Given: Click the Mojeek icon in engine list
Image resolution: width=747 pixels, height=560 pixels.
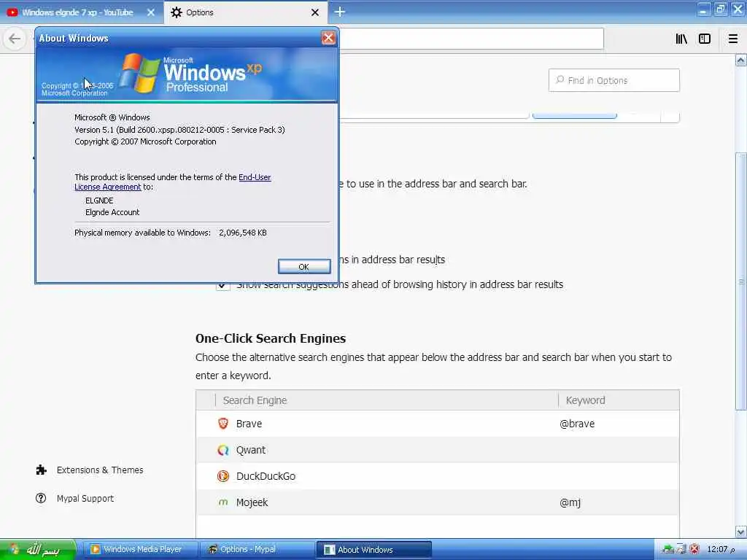Looking at the screenshot, I should click(223, 502).
